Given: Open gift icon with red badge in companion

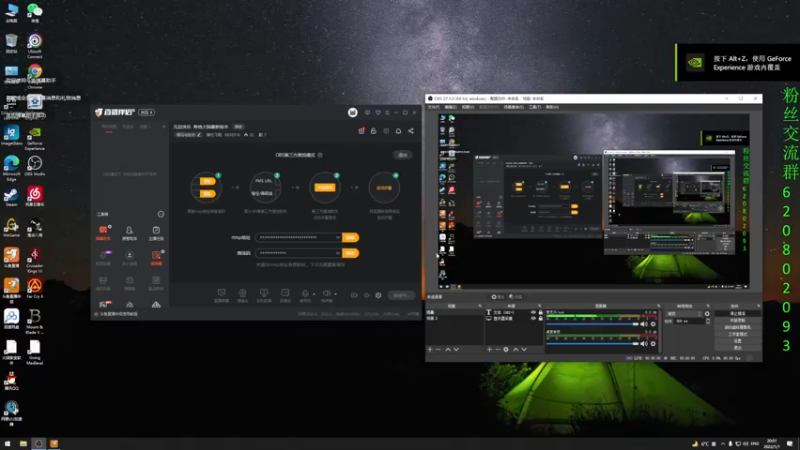Looking at the screenshot, I should pos(361,131).
